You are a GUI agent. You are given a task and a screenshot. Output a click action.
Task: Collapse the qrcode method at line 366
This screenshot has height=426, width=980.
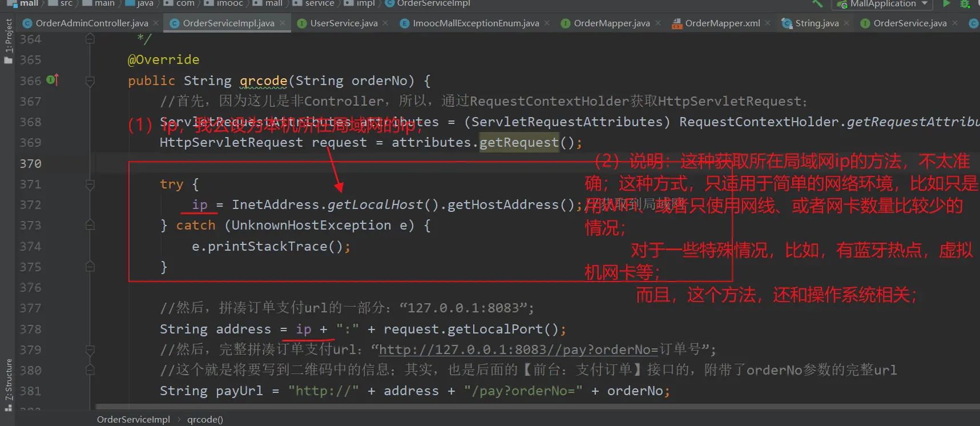(90, 81)
